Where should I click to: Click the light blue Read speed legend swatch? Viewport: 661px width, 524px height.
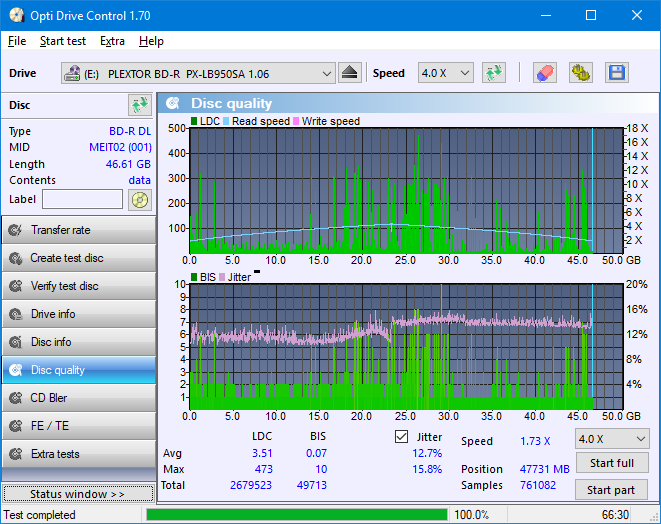coord(226,121)
